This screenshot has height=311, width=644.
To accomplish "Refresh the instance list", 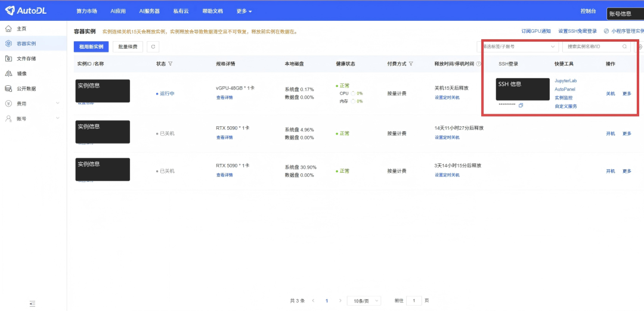I will pos(153,47).
